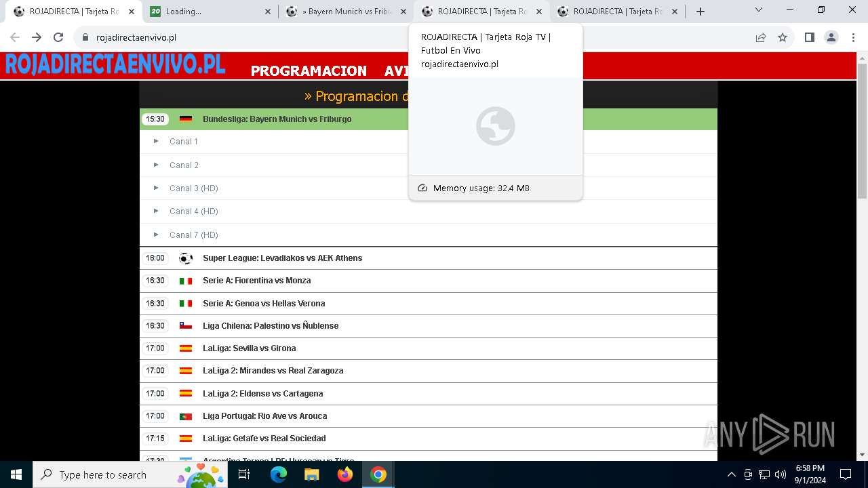Click Chilean flag beside Palestino vs Ñublense
This screenshot has width=868, height=488.
186,326
